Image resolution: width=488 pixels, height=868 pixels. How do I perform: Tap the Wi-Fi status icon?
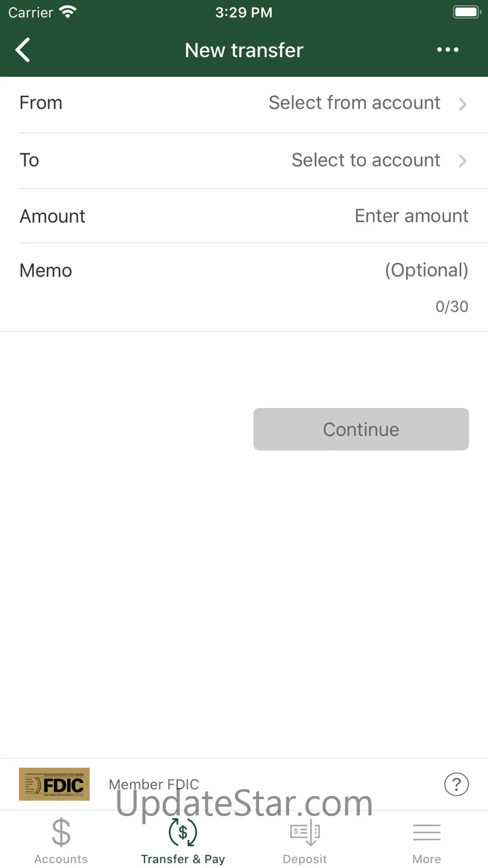[x=67, y=12]
